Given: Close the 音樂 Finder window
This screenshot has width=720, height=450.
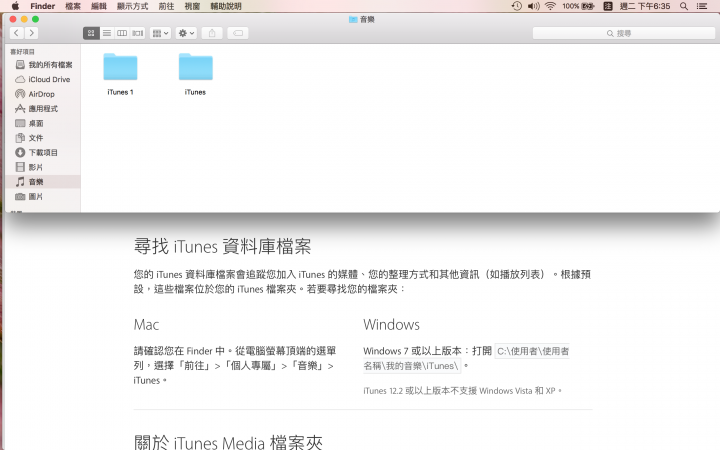Looking at the screenshot, I should [13, 19].
